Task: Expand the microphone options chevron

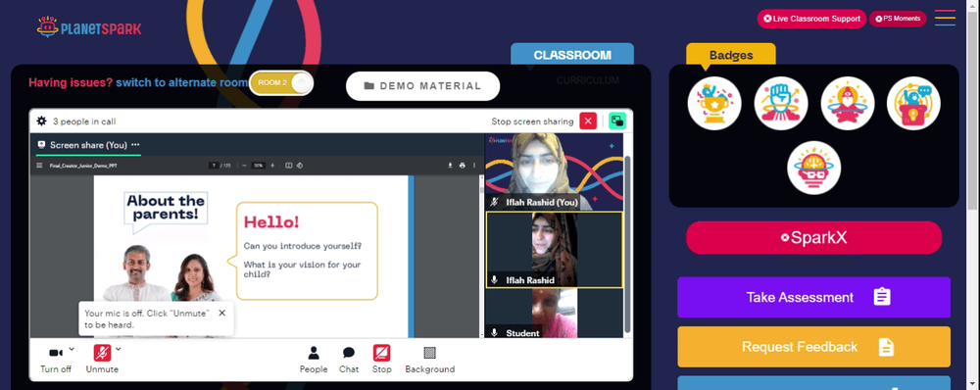Action: tap(119, 349)
